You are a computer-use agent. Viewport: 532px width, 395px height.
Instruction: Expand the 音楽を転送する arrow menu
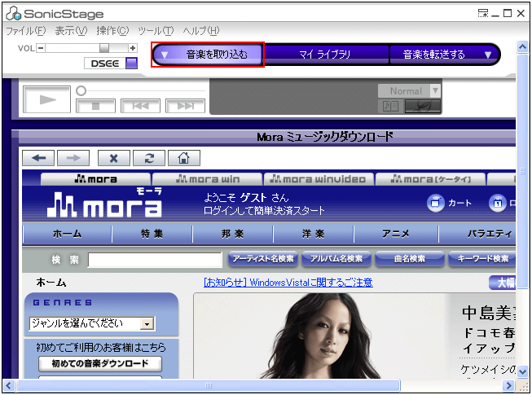[488, 55]
